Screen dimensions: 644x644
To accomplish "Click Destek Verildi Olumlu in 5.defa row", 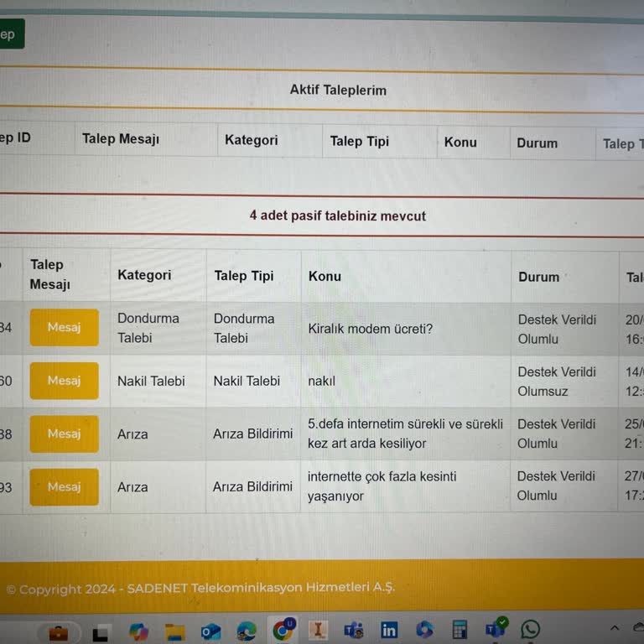I will click(x=556, y=434).
